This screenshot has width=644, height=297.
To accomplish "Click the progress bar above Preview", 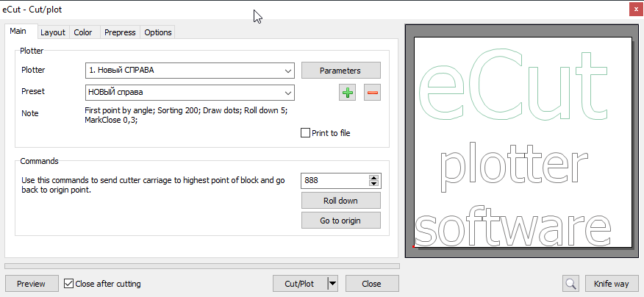I will point(202,266).
